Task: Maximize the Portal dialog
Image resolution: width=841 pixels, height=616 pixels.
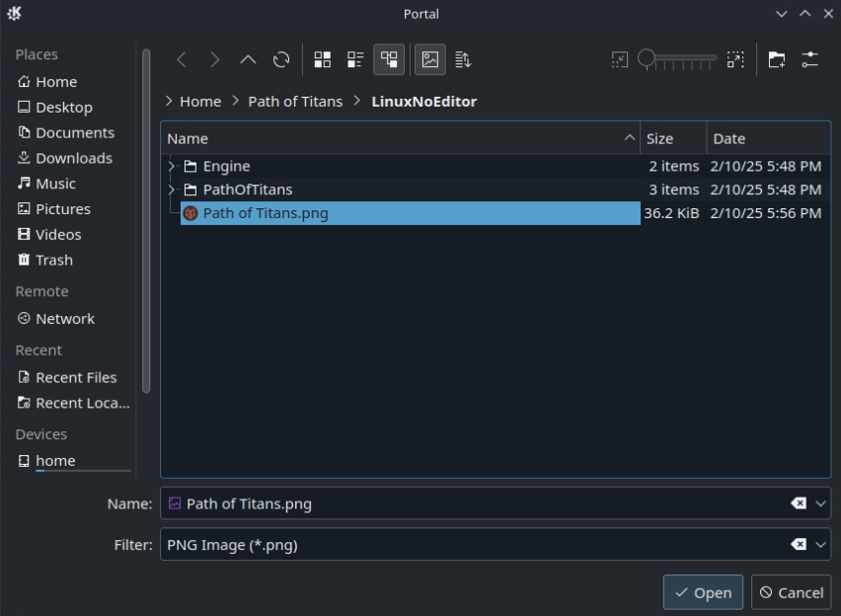Action: 805,14
